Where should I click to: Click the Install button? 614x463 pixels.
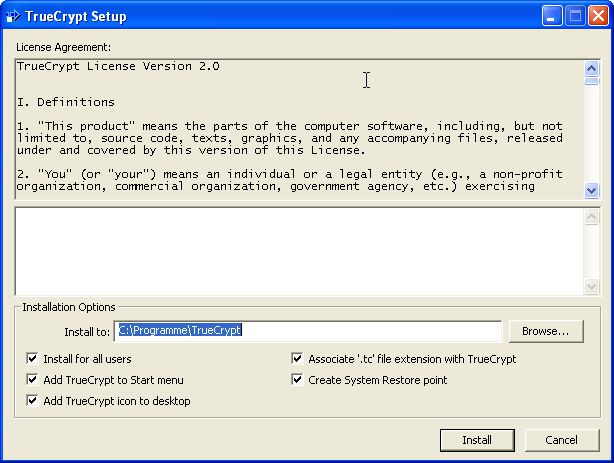pyautogui.click(x=477, y=440)
